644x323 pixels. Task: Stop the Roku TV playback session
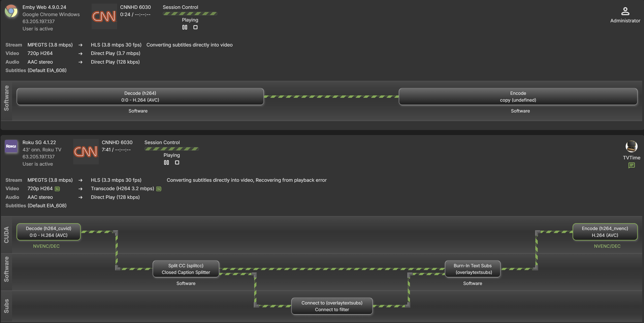click(x=177, y=162)
